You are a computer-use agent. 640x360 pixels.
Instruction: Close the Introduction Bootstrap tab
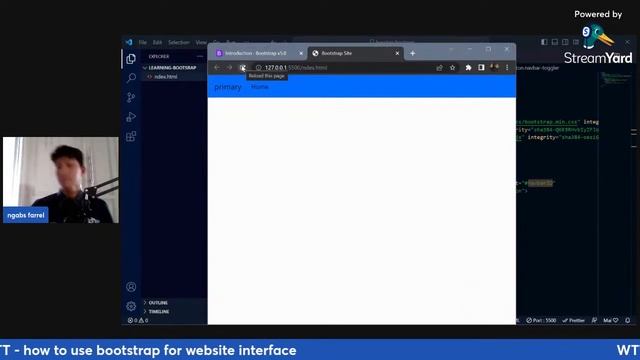click(301, 53)
